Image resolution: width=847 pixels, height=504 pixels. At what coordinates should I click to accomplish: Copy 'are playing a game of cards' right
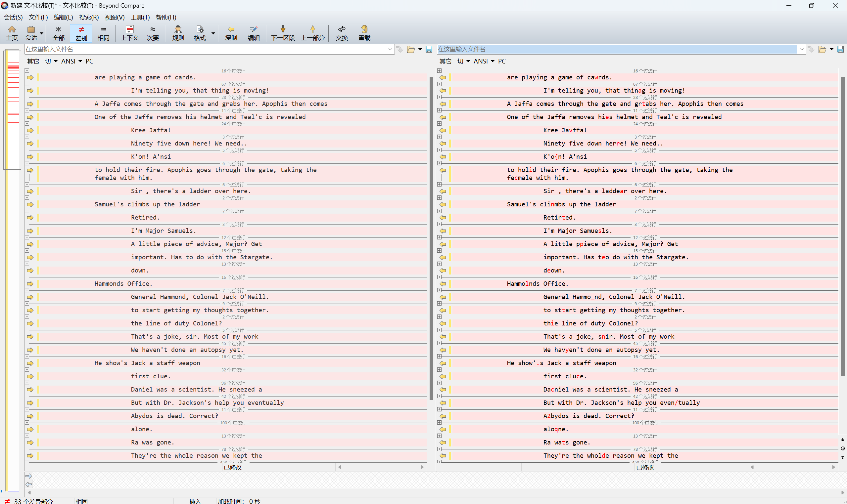click(30, 77)
